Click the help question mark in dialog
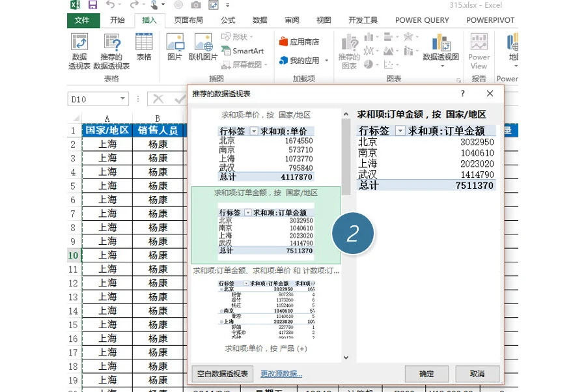Viewport: 586px width, 392px height. (463, 94)
